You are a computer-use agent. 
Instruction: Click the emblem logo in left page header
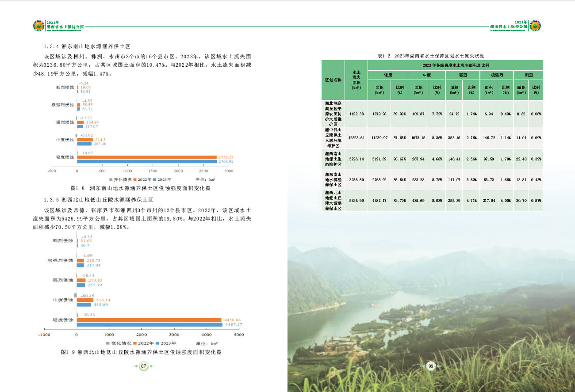point(39,26)
